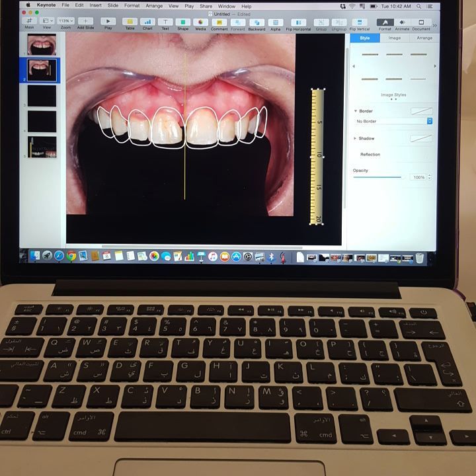Show more toolbar items with double chevron

[435, 26]
